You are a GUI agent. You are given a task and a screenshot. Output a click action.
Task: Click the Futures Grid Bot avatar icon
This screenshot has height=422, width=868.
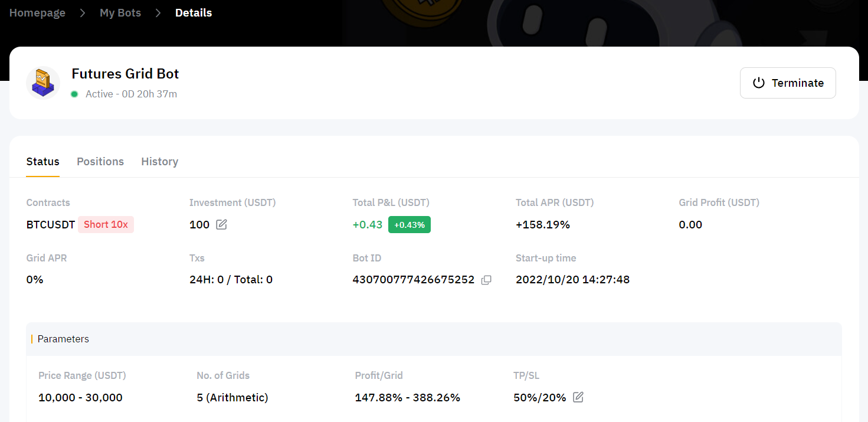pos(43,83)
